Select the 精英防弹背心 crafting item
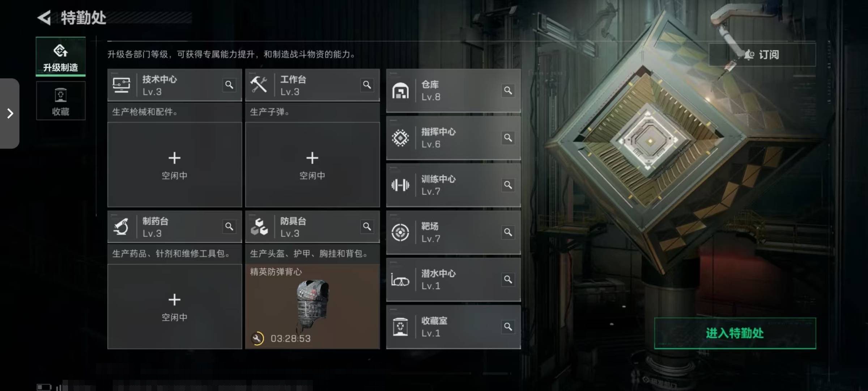Screen dimensions: 868x391 pyautogui.click(x=312, y=307)
